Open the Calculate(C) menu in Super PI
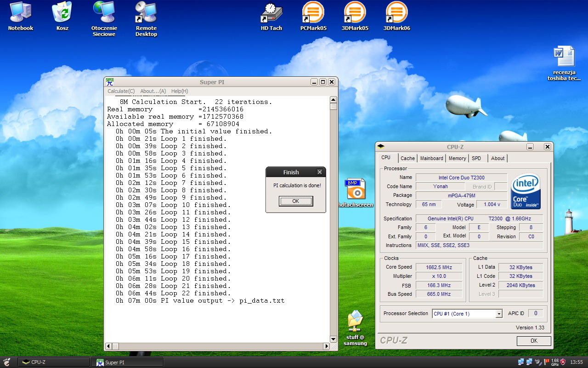Screen dimensions: 588x368 click(x=121, y=91)
